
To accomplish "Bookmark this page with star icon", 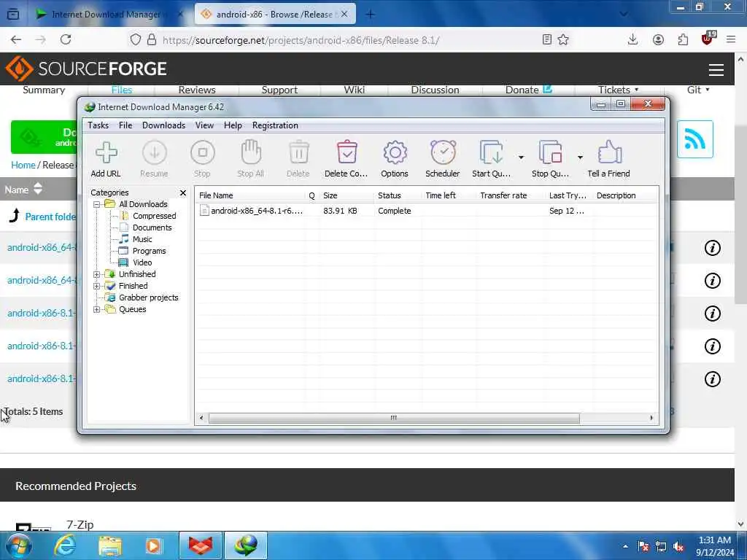I will (x=563, y=39).
